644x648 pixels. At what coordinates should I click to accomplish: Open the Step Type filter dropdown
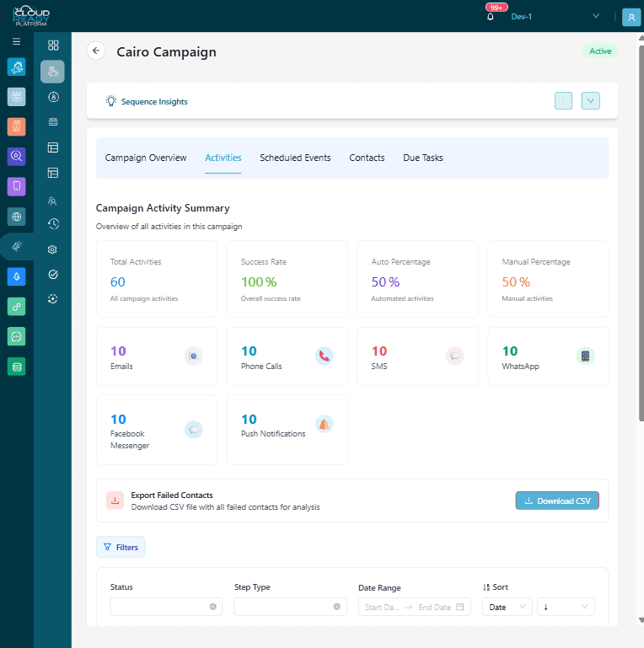pos(290,607)
